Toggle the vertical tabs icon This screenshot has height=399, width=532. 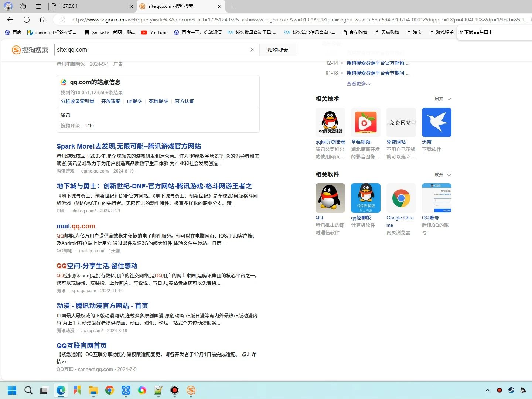(x=38, y=6)
